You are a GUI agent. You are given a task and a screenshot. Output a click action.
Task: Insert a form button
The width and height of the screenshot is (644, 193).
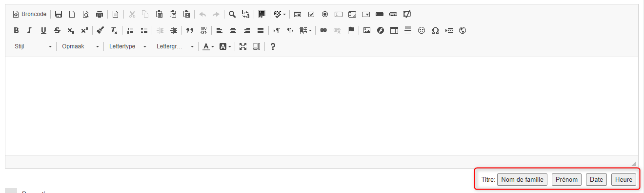point(380,14)
